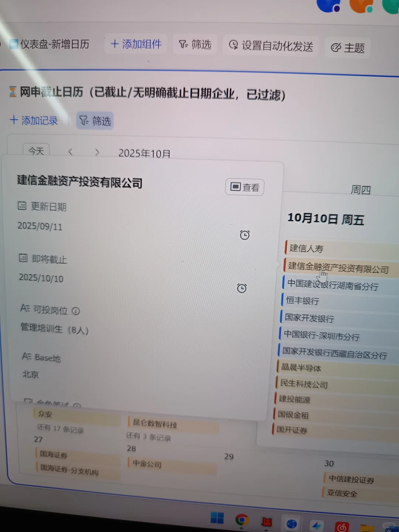Viewport: 399px width, 532px height.
Task: Click the info icon next to 可投岗位
Action: (76, 311)
